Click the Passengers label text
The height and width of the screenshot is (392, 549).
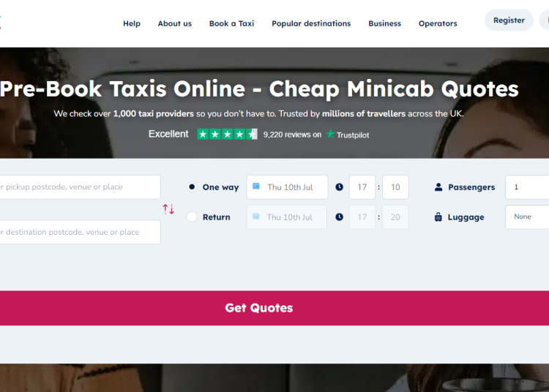point(471,187)
